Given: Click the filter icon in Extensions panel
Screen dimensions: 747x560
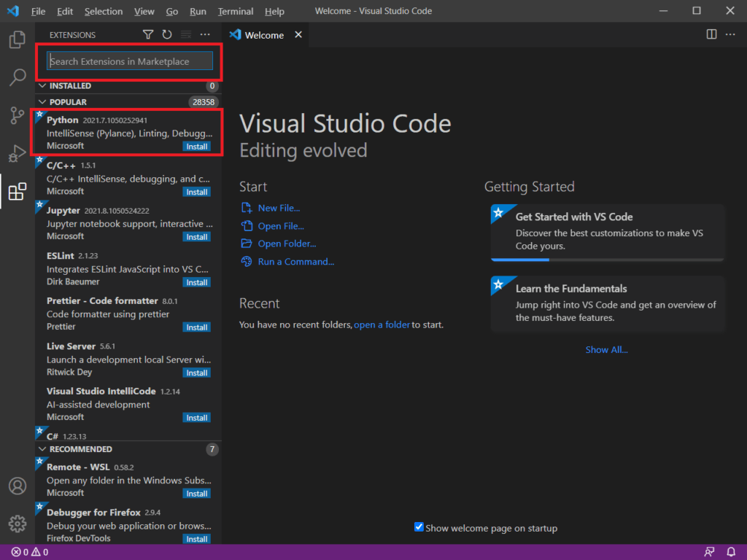Looking at the screenshot, I should point(148,34).
